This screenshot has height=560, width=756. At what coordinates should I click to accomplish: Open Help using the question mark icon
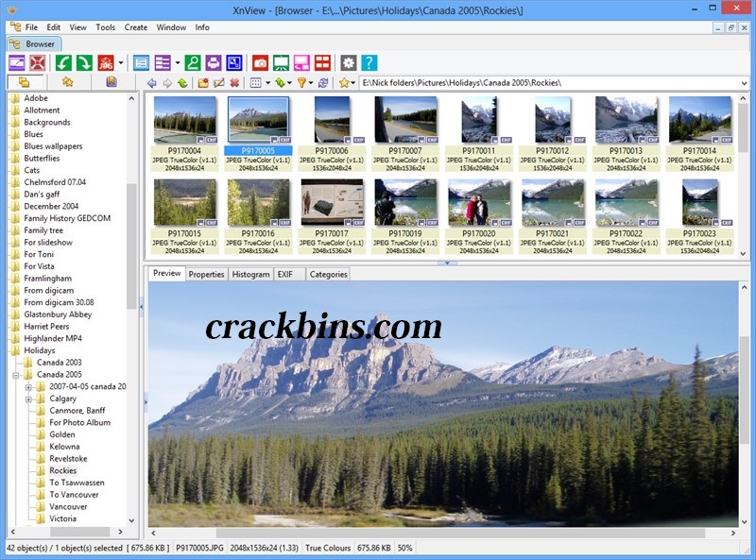point(368,62)
